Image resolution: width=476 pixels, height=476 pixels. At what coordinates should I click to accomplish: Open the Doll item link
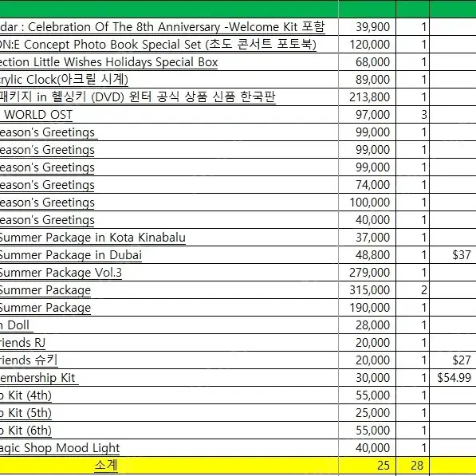[17, 325]
